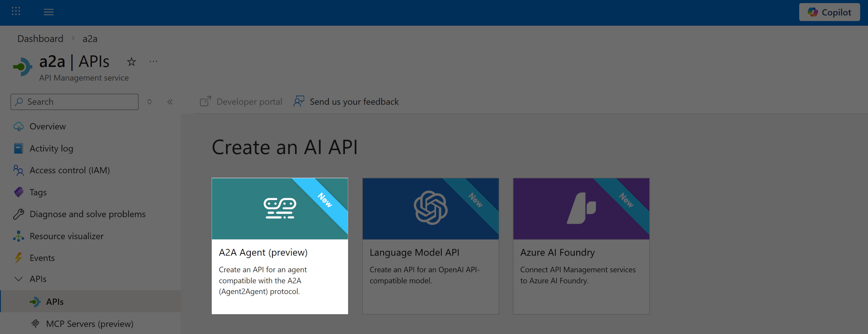The height and width of the screenshot is (334, 868).
Task: Click the Search input field
Action: coord(74,102)
